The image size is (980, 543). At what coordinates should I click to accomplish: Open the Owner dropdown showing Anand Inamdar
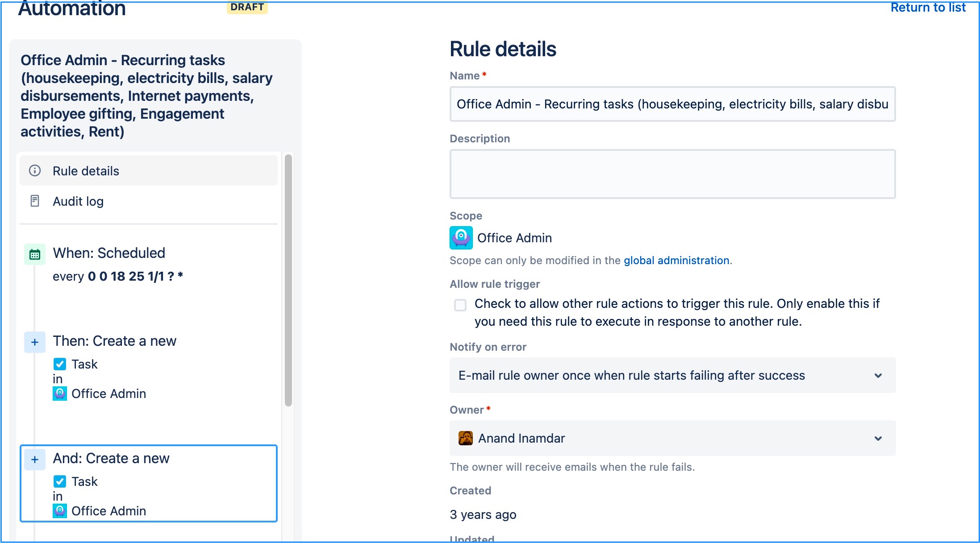[x=672, y=438]
